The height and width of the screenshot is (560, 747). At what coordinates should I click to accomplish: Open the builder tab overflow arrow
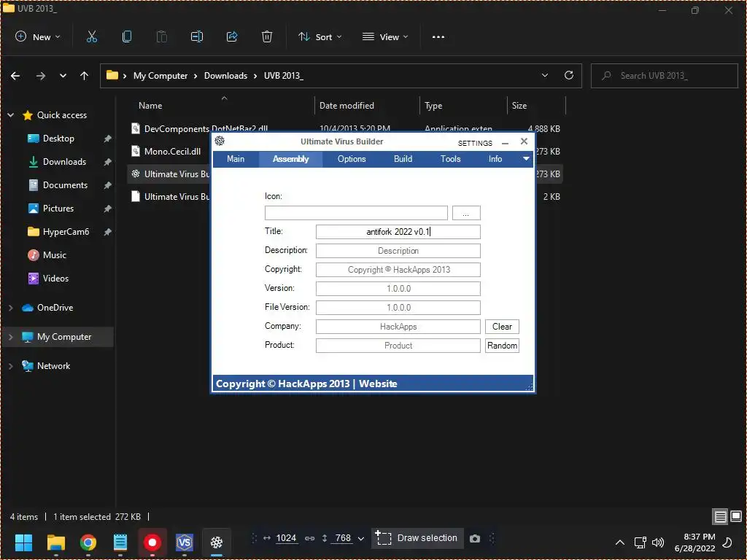pyautogui.click(x=526, y=158)
